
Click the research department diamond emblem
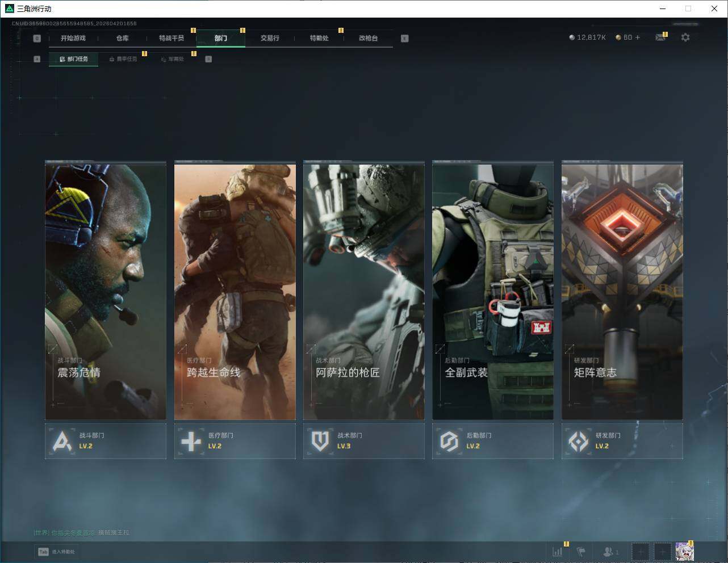click(578, 441)
